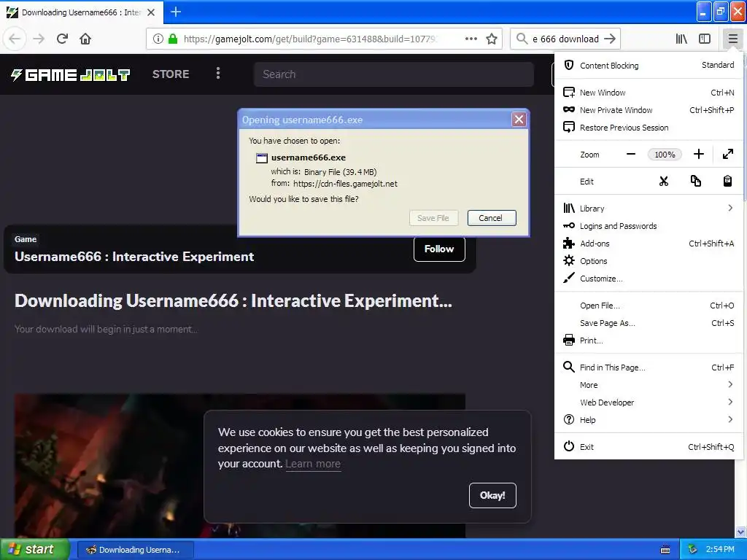
Task: Zoom out with the minus button
Action: 631,155
